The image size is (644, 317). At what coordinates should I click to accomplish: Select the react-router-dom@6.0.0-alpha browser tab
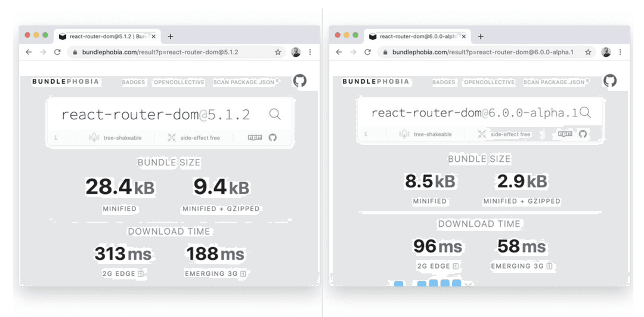417,36
